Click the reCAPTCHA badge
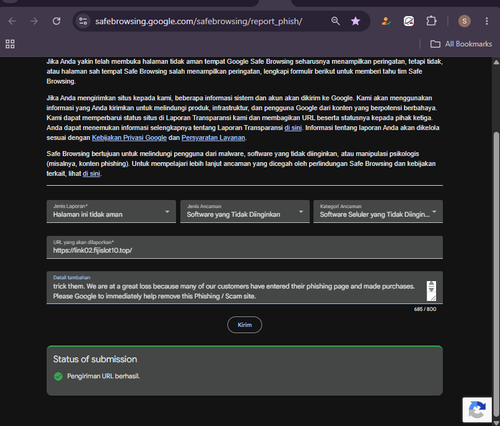The height and width of the screenshot is (426, 500). [477, 410]
